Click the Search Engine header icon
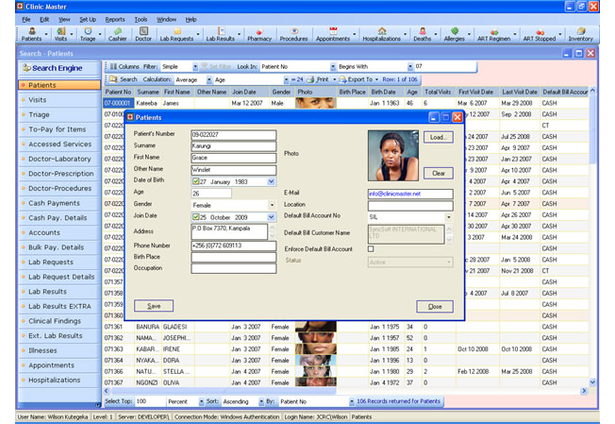The width and height of the screenshot is (615, 424). (x=27, y=68)
